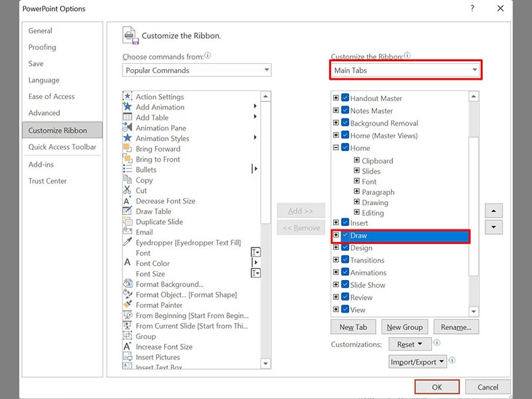
Task: Open the Main Tabs dropdown
Action: tap(406, 70)
